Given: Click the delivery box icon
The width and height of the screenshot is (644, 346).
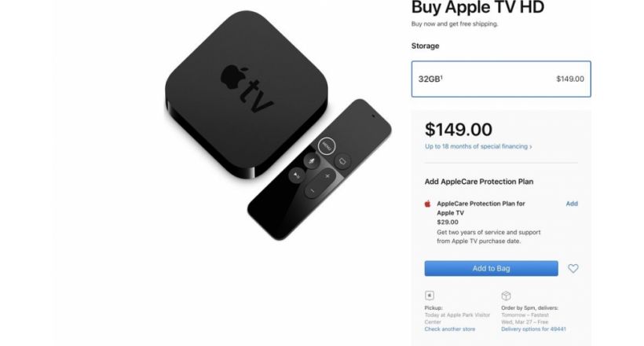Looking at the screenshot, I should (506, 296).
